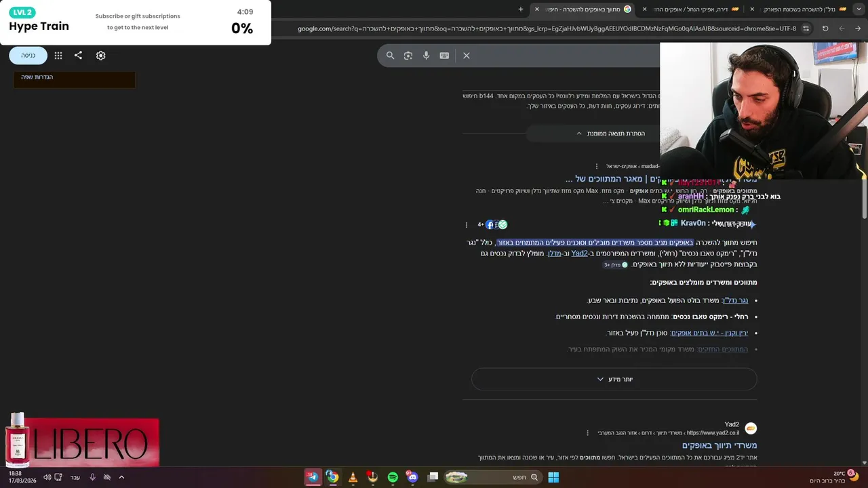Click the tray microphone icon
Screen dimensions: 868x488
(x=93, y=477)
